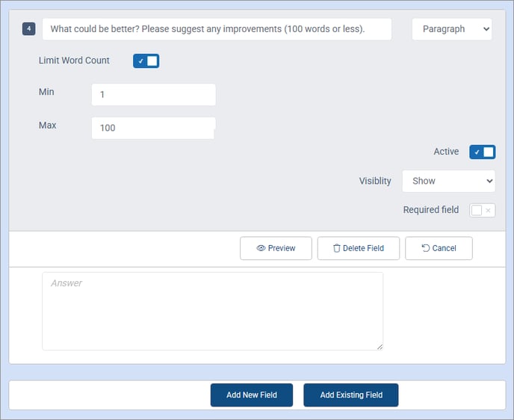Click the field number 4 badge
The height and width of the screenshot is (420, 514).
tap(29, 29)
